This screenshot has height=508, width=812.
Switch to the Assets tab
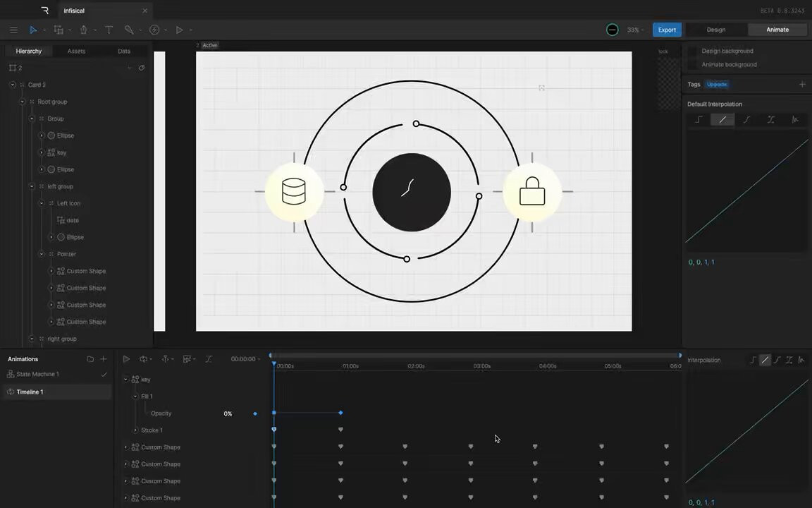76,51
